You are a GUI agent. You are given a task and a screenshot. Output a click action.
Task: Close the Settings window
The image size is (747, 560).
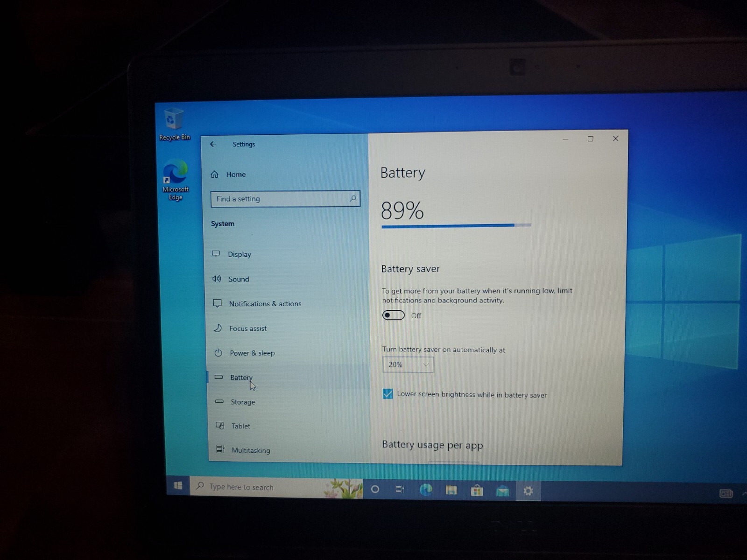(616, 138)
